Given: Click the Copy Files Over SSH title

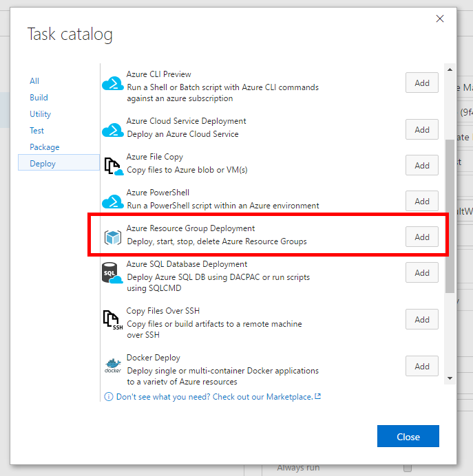Looking at the screenshot, I should (163, 311).
